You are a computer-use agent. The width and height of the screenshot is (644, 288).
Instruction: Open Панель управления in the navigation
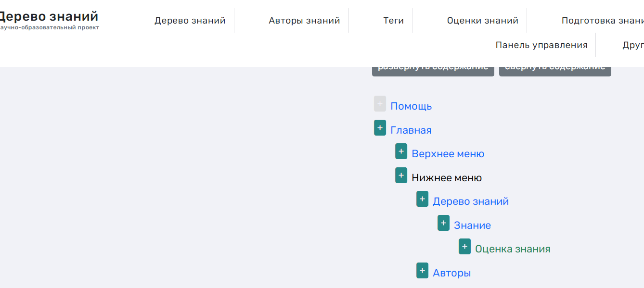click(541, 44)
